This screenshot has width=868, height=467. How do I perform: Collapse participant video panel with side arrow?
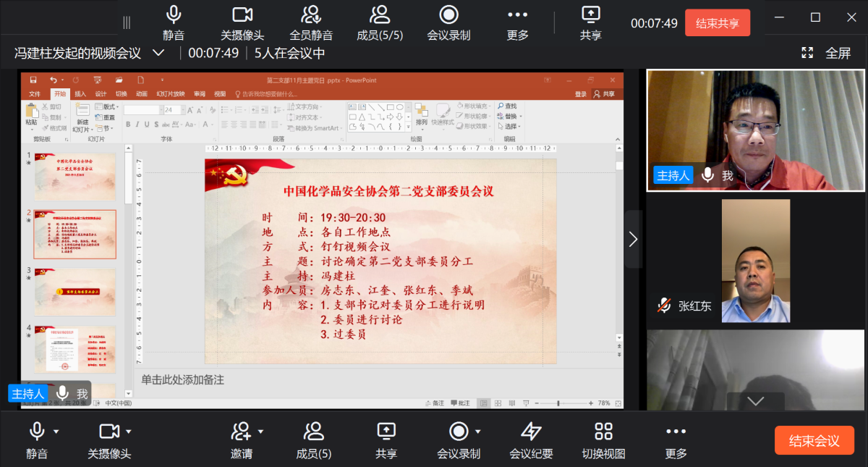pos(633,239)
